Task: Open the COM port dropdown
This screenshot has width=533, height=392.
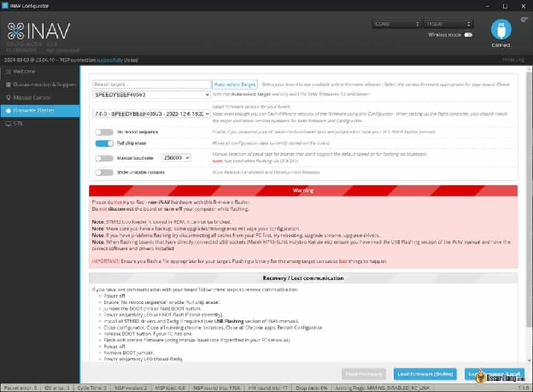Action: [x=396, y=24]
